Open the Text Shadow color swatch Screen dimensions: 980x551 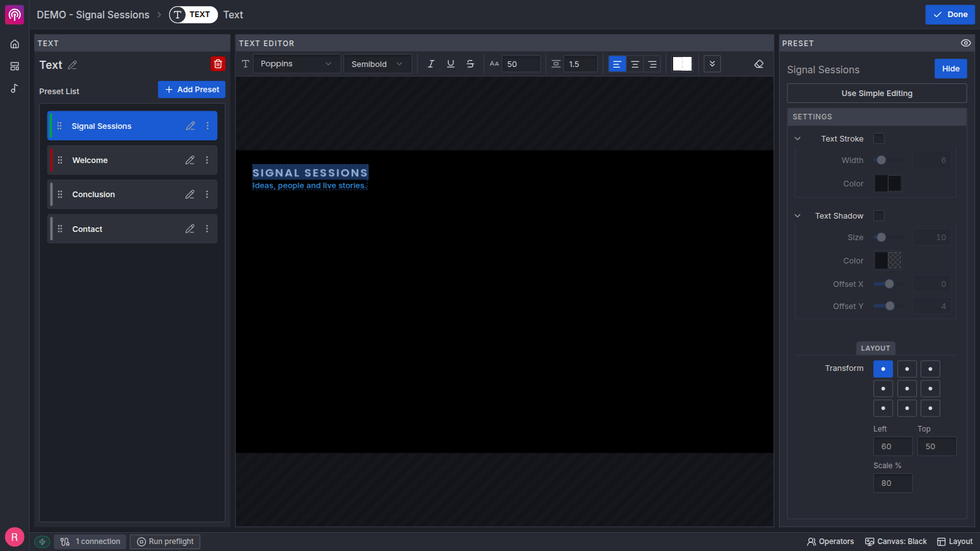click(x=888, y=260)
